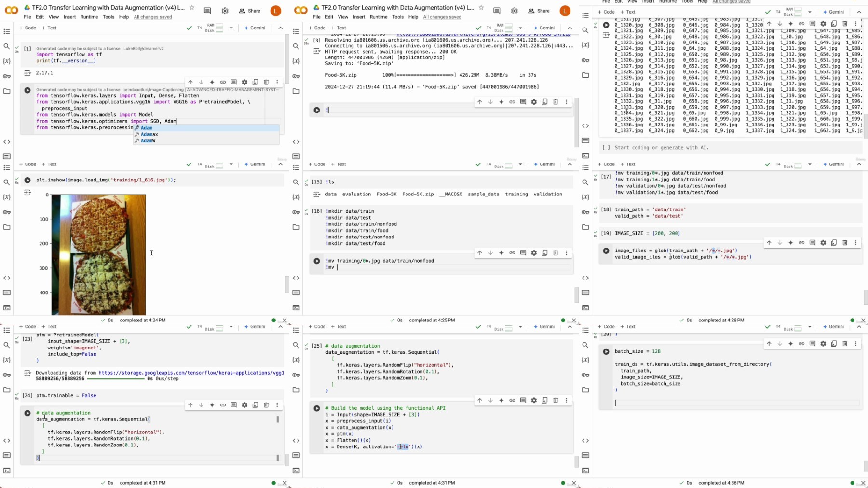868x488 pixels.
Task: Click the Colab logo above the tf.__version__ notebook
Action: (x=12, y=10)
